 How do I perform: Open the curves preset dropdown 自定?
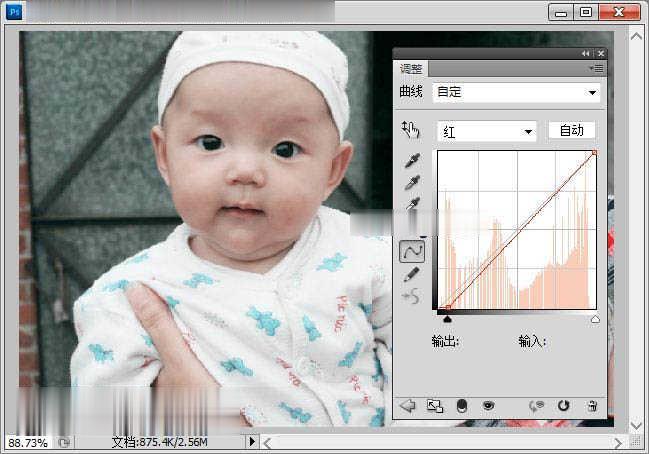click(516, 92)
